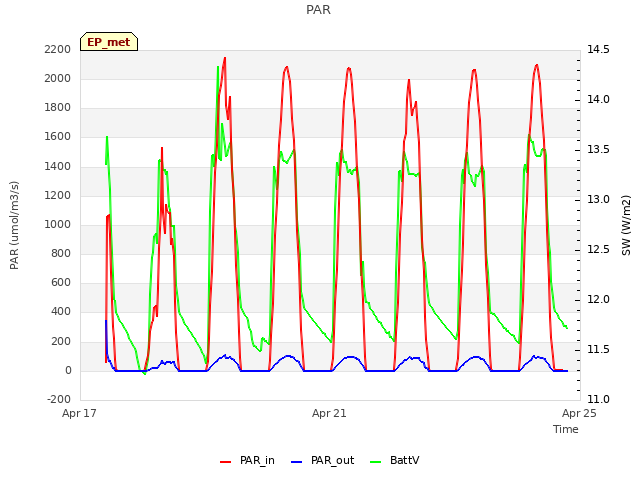Click the 1800 left-axis tick label

pos(58,108)
